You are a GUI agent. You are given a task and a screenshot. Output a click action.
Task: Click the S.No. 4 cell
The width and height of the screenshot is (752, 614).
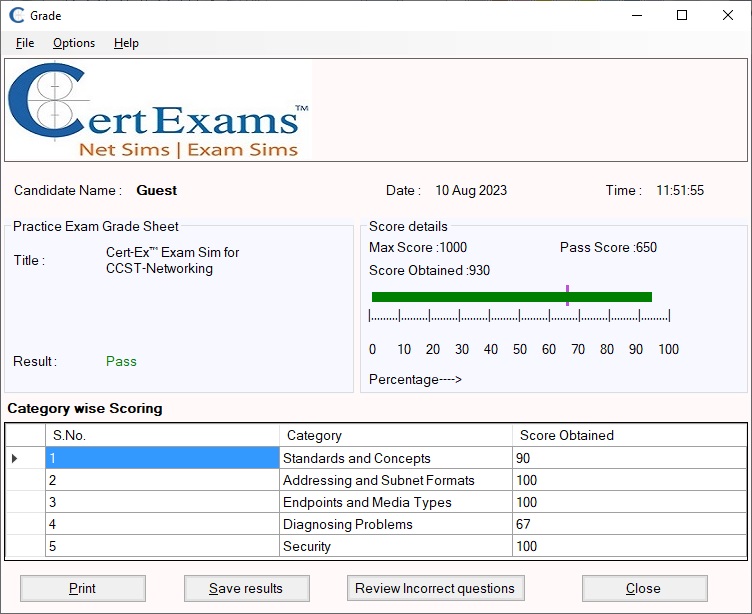pyautogui.click(x=162, y=524)
